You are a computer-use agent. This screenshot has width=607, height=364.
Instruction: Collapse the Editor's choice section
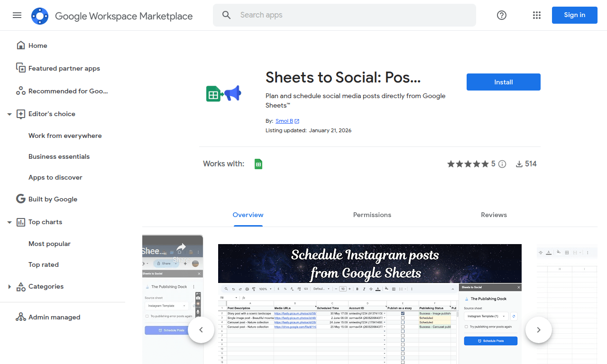(x=9, y=114)
